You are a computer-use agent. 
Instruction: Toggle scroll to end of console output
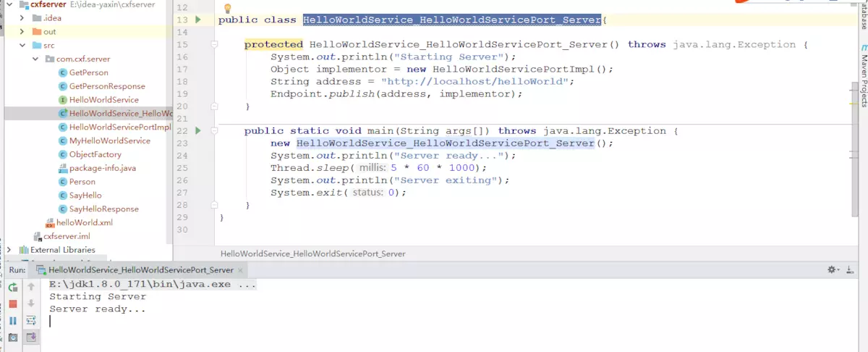click(x=31, y=338)
